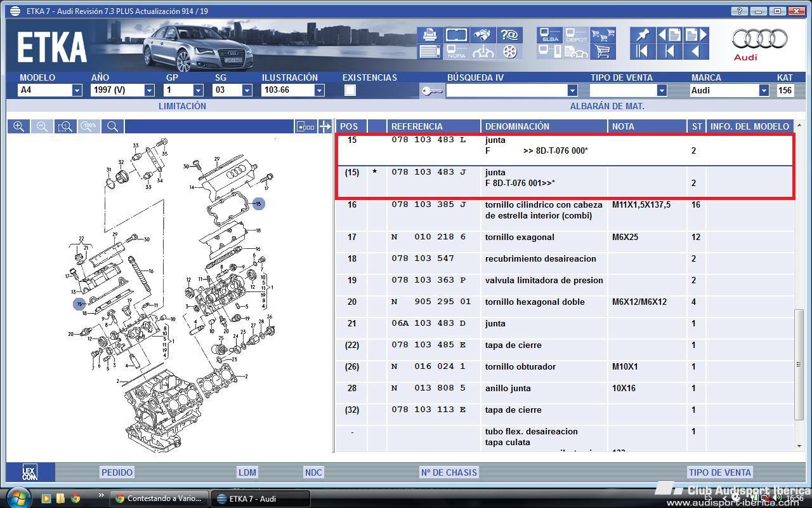The height and width of the screenshot is (508, 812).
Task: Click the single-bar back arrow icon
Action: click(669, 51)
